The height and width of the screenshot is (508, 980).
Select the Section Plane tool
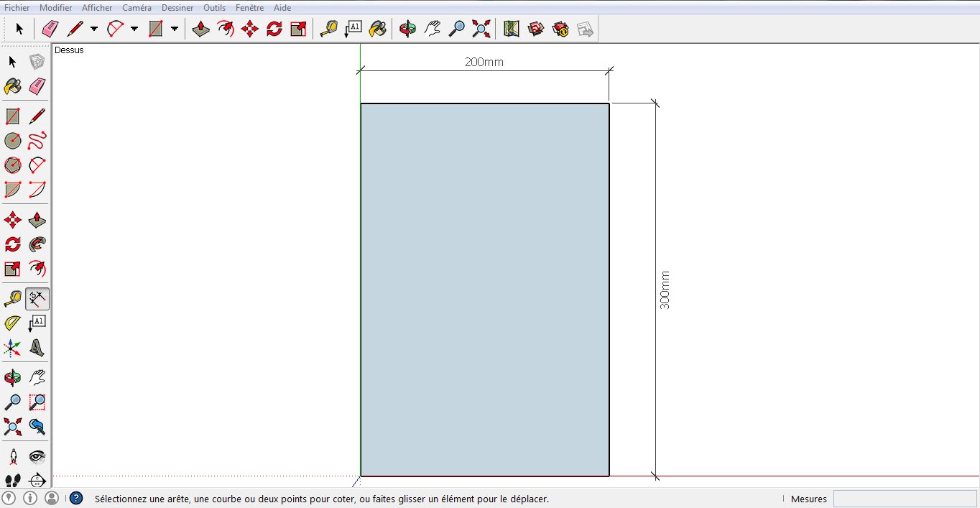[37, 480]
